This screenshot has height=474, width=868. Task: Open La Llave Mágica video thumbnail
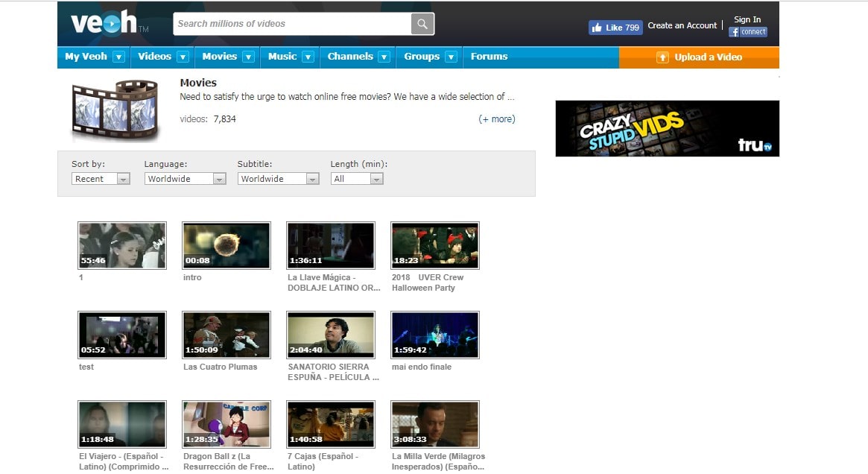pyautogui.click(x=331, y=245)
